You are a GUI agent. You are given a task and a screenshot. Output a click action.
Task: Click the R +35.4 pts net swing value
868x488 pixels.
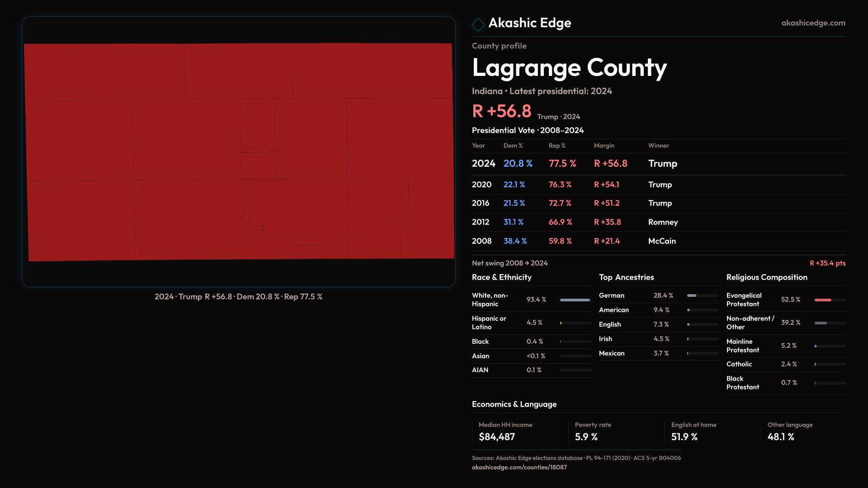pos(827,263)
